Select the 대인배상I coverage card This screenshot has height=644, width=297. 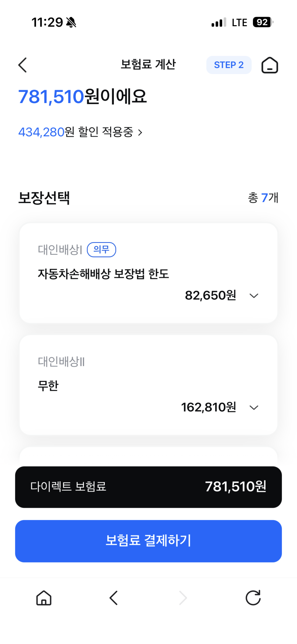click(x=148, y=273)
